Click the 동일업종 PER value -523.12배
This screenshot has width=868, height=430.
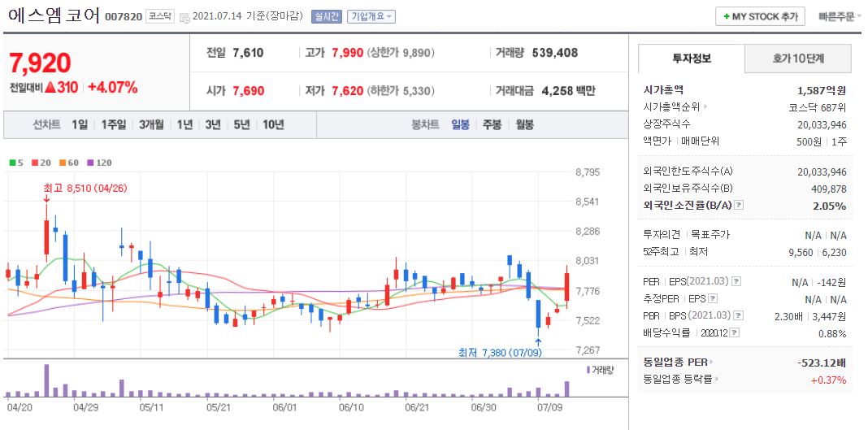(822, 363)
